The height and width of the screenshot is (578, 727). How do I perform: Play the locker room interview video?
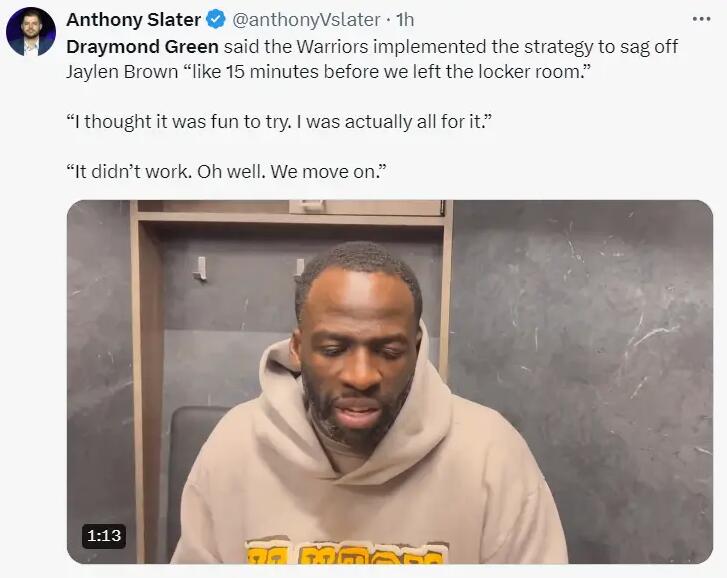(x=389, y=381)
